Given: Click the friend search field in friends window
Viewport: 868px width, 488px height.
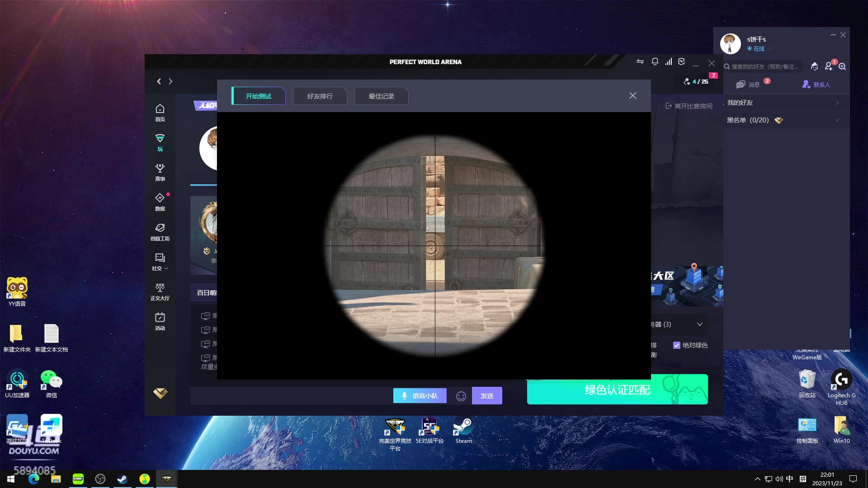Looking at the screenshot, I should pos(763,66).
